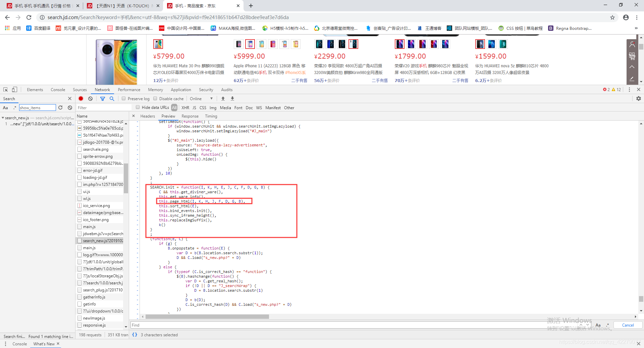
Task: Close the request details pane
Action: click(133, 116)
